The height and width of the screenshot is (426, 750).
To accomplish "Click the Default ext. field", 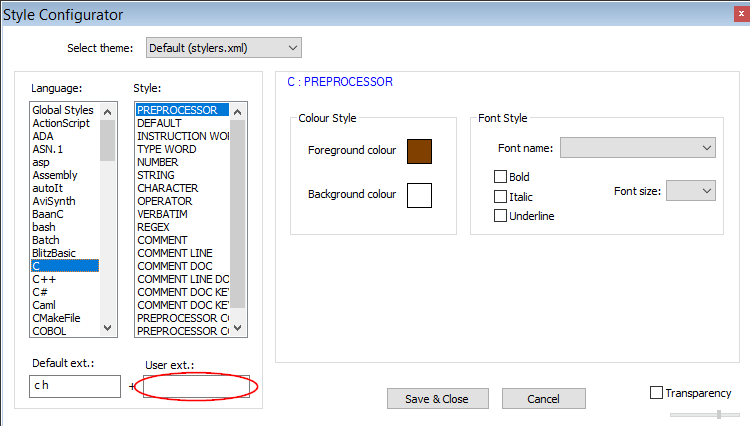I will pos(75,386).
